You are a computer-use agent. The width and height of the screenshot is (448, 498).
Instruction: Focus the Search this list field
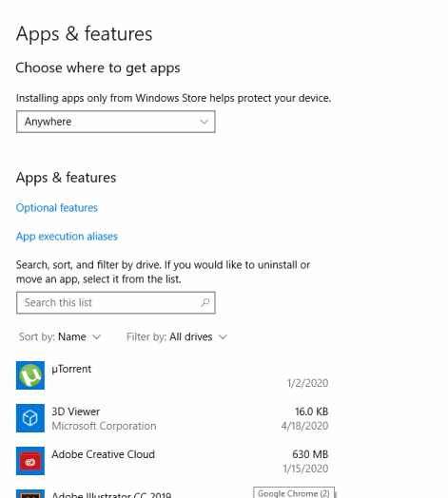[x=116, y=302]
